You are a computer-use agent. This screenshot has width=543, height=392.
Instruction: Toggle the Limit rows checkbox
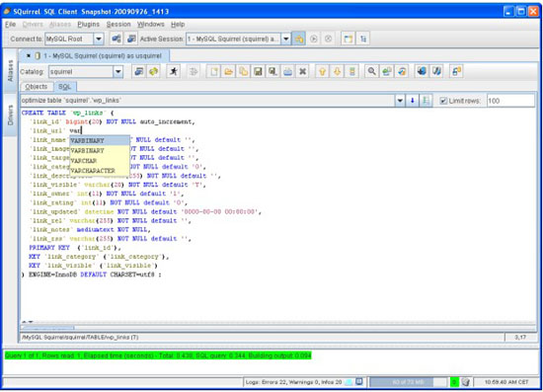443,101
